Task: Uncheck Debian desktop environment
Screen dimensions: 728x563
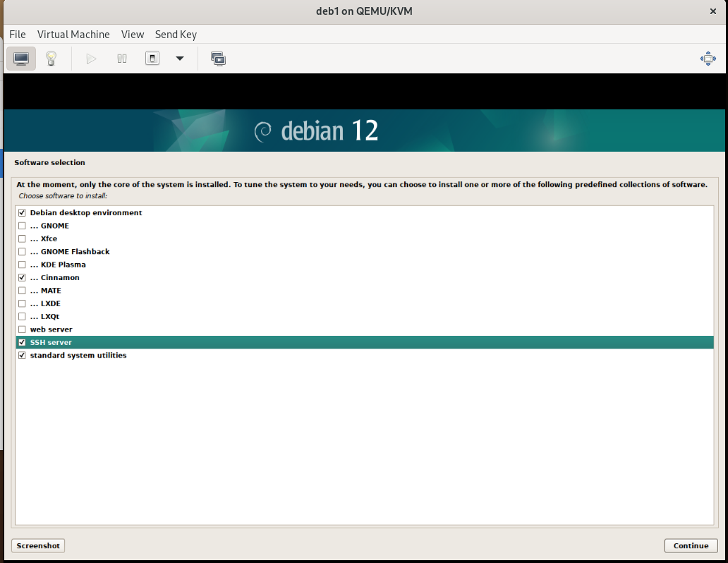Action: (23, 213)
